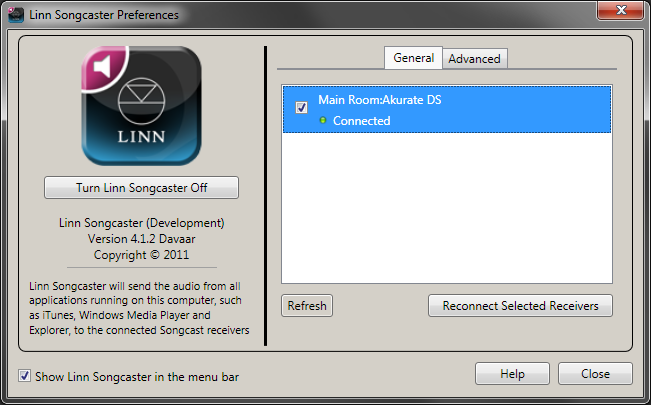
Task: Click the Linn Songcaster (Development) label
Action: [142, 223]
